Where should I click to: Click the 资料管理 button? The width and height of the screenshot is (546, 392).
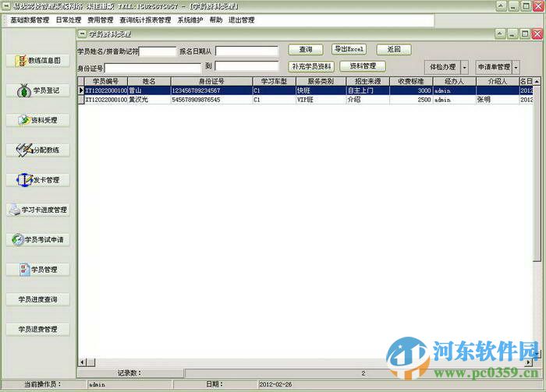pos(363,66)
